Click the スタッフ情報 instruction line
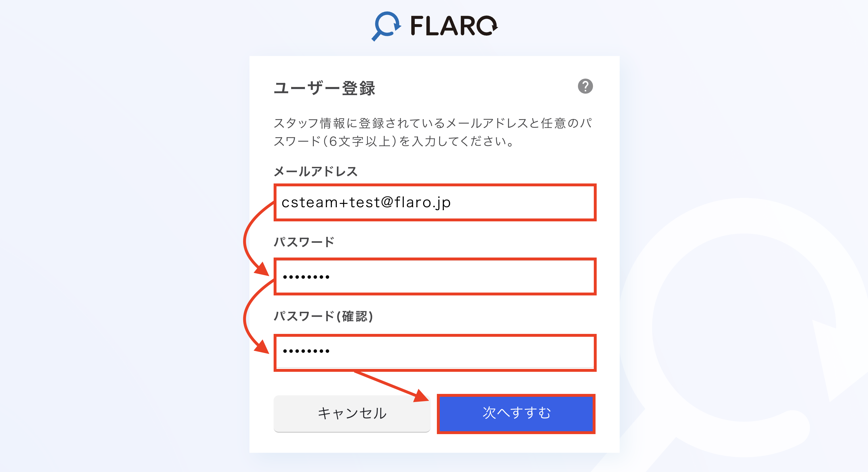This screenshot has width=868, height=472. point(433,123)
